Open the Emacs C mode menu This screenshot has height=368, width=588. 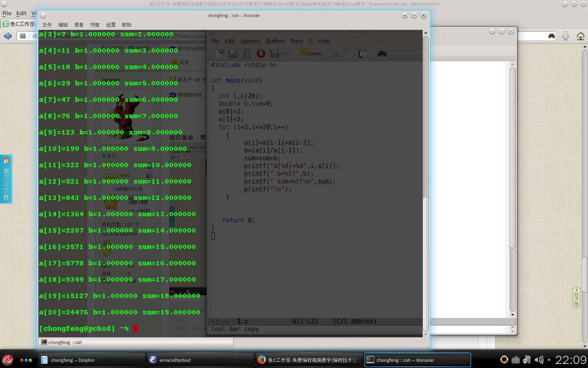point(310,41)
